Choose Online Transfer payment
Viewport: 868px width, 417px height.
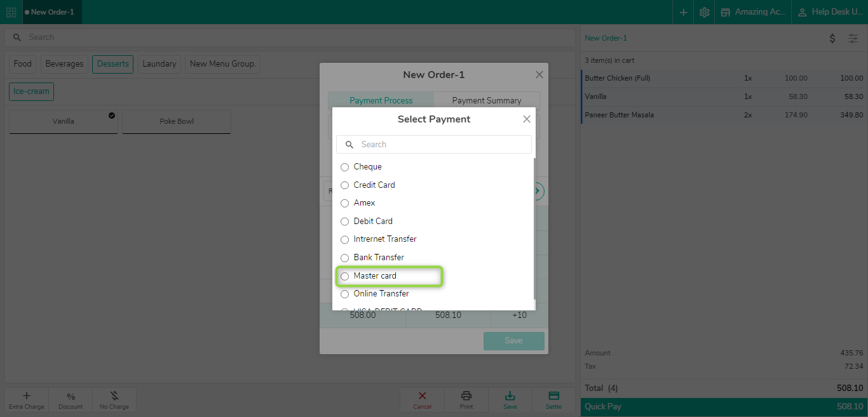(375, 294)
